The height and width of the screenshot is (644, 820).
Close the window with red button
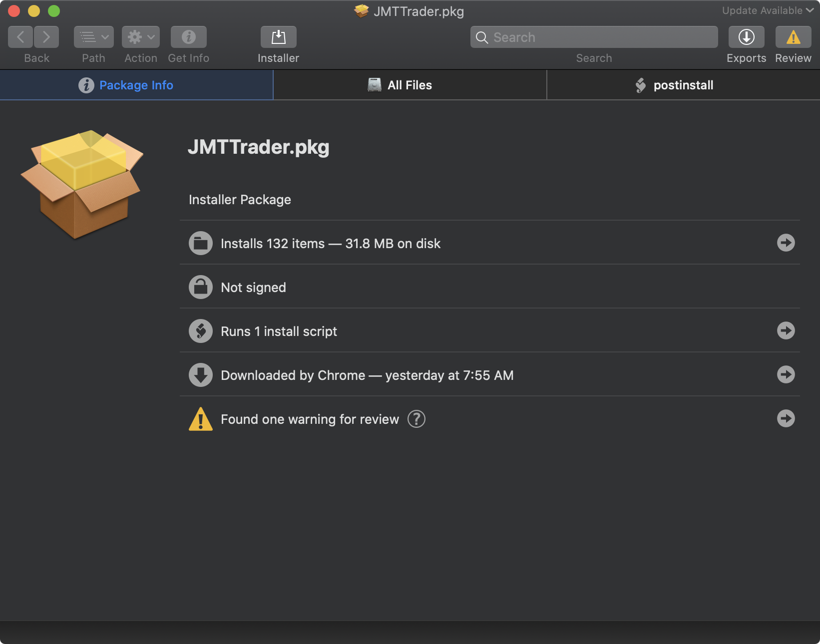pos(14,10)
